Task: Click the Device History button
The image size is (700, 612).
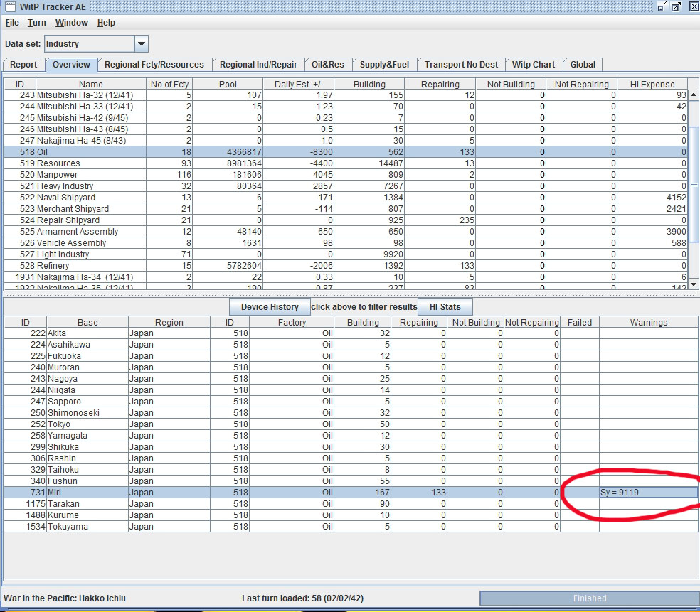Action: (270, 307)
